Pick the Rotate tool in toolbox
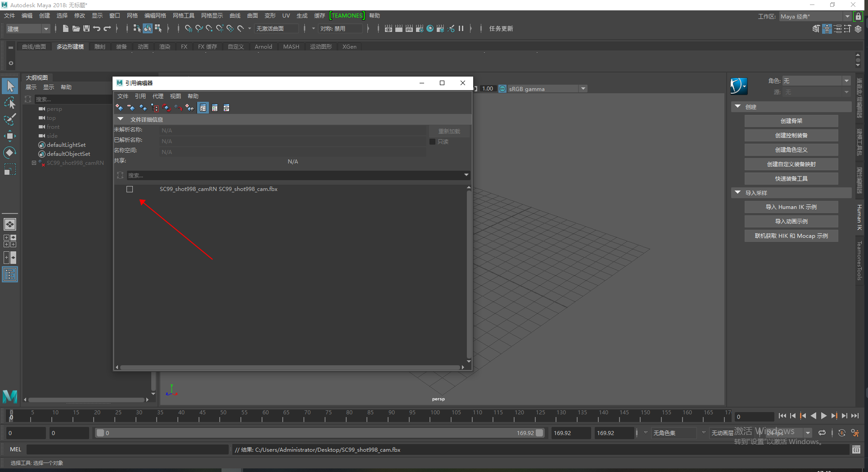 click(x=10, y=153)
